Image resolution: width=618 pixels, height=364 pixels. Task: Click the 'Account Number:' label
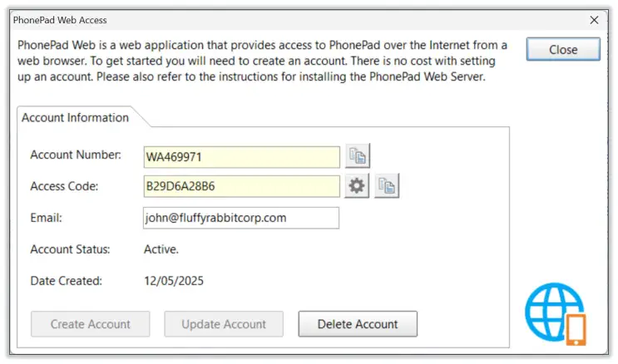point(76,155)
